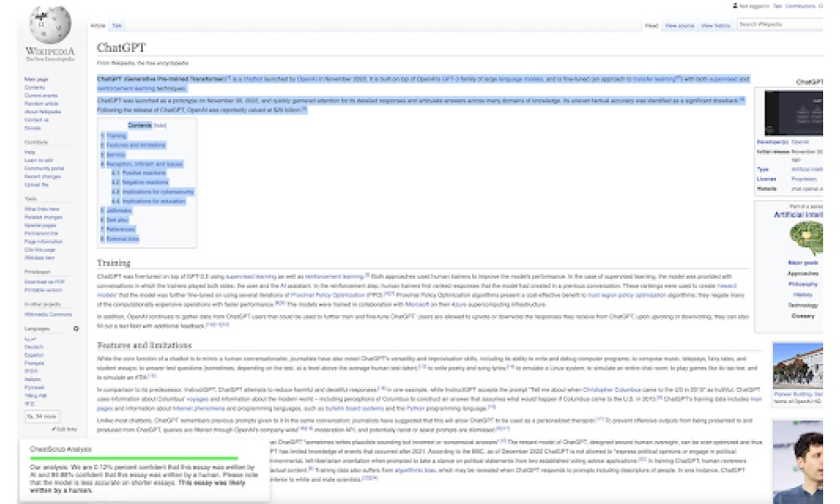This screenshot has width=840, height=504.
Task: Open Recent changes sidebar link
Action: tap(43, 176)
